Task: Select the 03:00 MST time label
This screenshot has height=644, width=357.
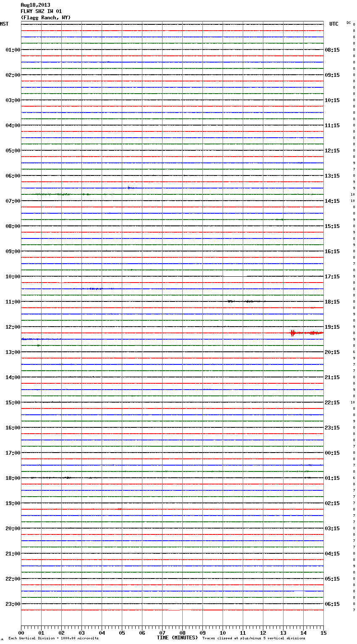Action: point(13,100)
